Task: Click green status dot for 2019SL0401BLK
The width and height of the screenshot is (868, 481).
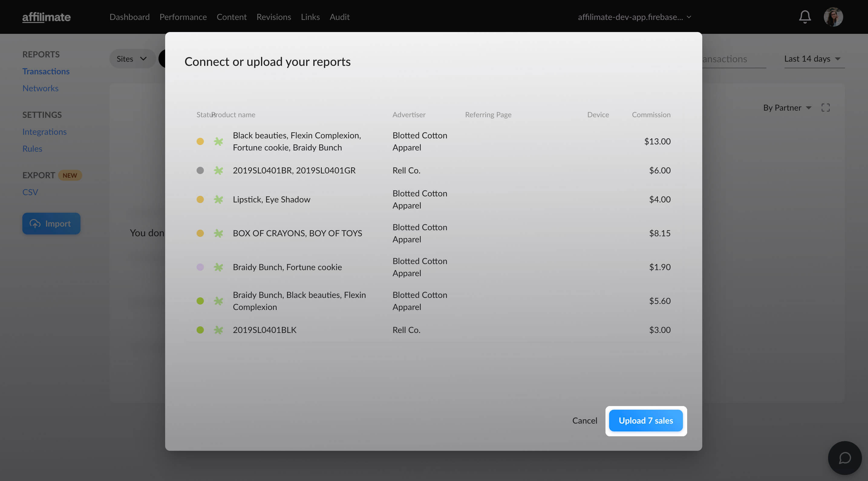Action: click(x=200, y=330)
